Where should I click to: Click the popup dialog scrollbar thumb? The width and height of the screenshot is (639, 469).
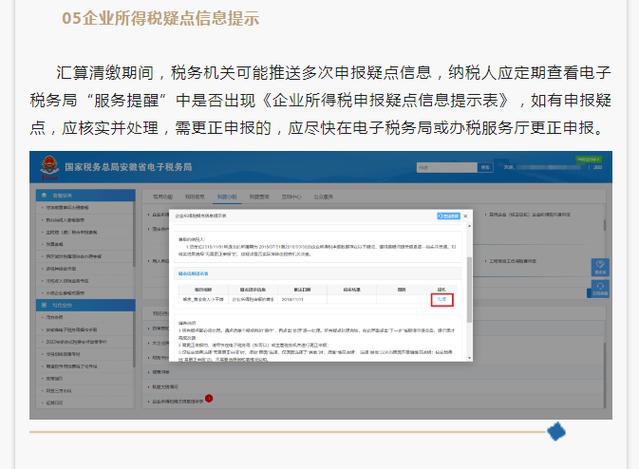(x=469, y=290)
